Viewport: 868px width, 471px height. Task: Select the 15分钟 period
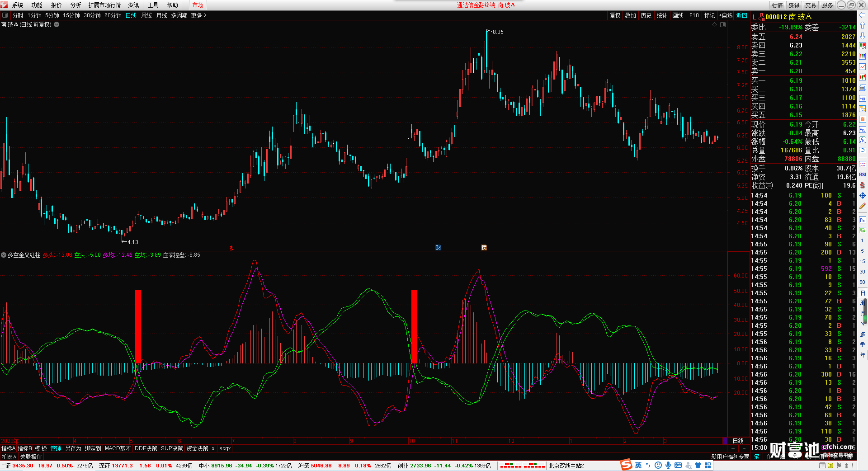(71, 15)
